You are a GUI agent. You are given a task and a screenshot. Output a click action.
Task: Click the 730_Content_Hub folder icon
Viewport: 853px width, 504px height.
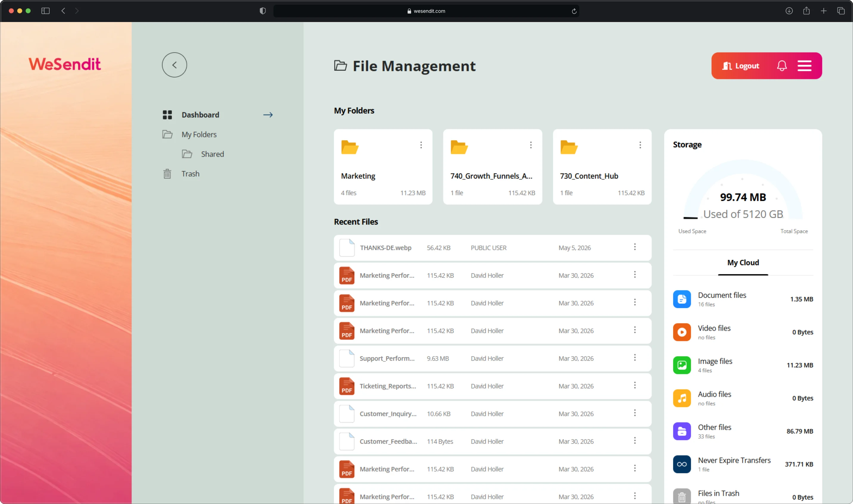click(569, 147)
